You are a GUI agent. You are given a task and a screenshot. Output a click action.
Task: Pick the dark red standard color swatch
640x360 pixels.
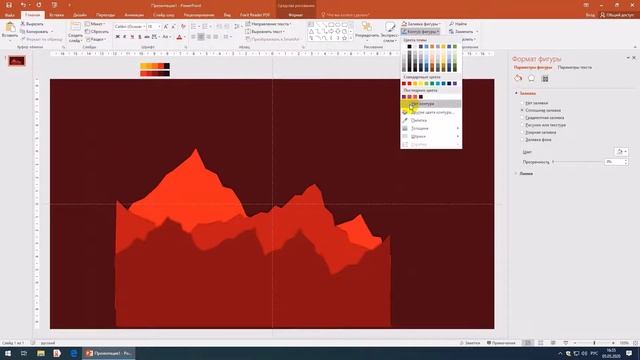[404, 84]
